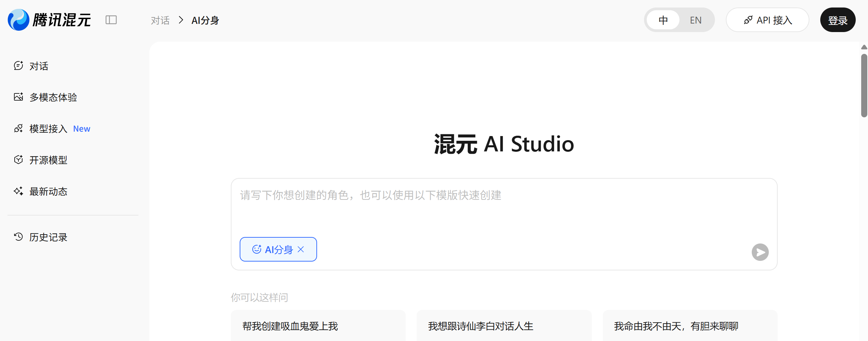Click the 历史记录 clock icon
The image size is (868, 341).
pos(18,237)
